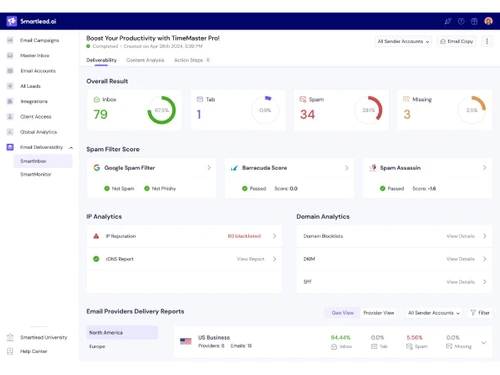Screen dimensions: 500x375
Task: Open the three-dot more options menu
Action: pos(487,41)
